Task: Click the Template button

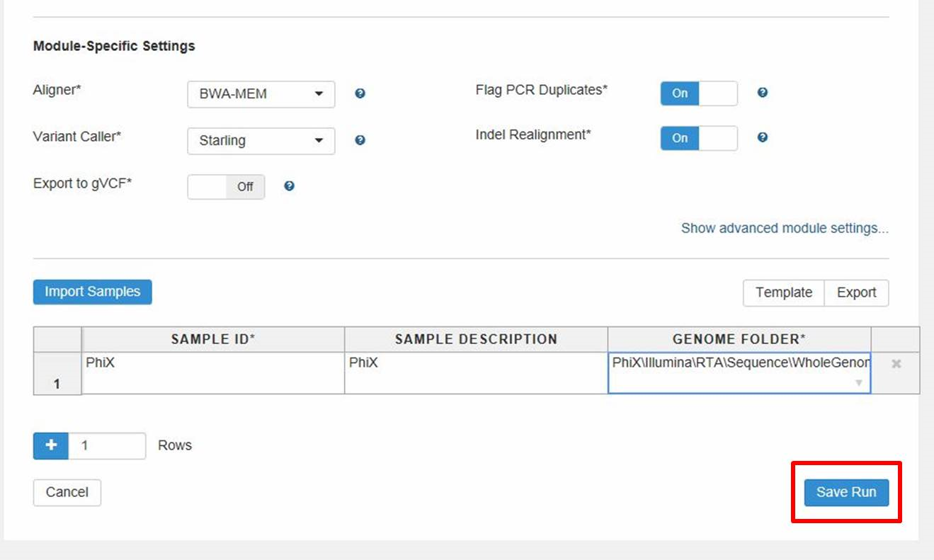Action: [783, 292]
